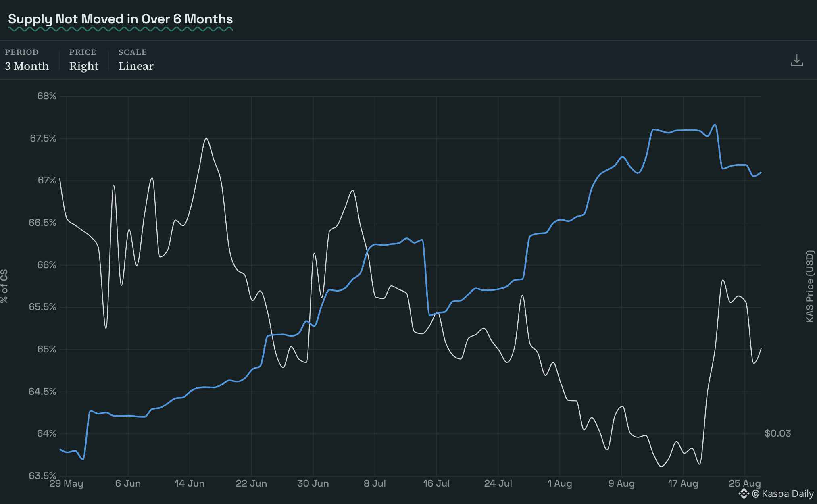Click the 6 Jun date label
This screenshot has height=504, width=817.
point(128,483)
